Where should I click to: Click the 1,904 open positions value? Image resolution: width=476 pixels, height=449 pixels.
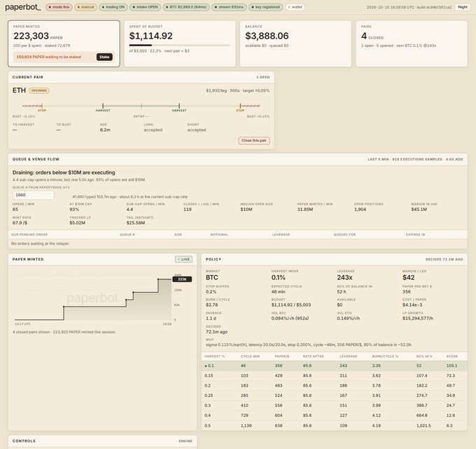360,209
